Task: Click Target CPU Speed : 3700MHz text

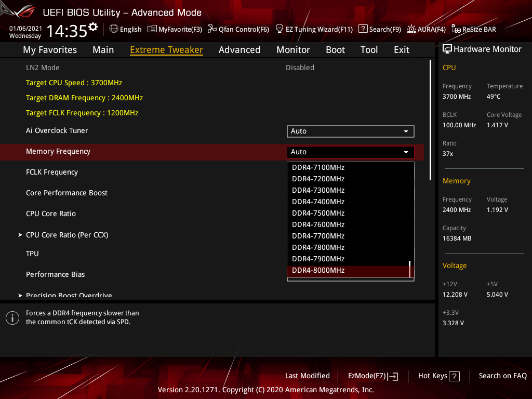Action: click(74, 83)
